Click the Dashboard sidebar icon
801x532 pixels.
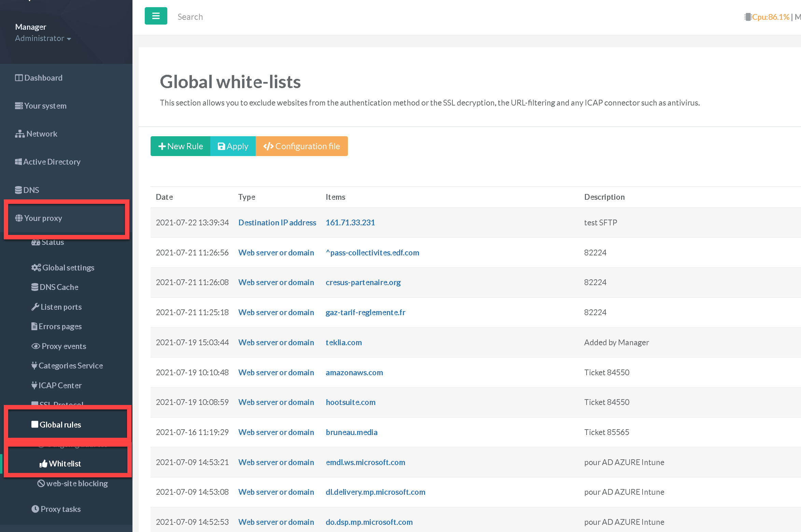[19, 78]
